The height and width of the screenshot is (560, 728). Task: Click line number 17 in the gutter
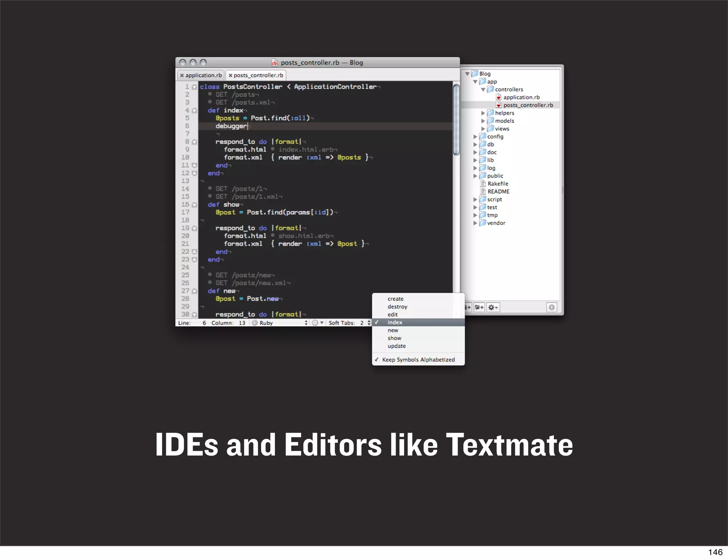point(185,212)
